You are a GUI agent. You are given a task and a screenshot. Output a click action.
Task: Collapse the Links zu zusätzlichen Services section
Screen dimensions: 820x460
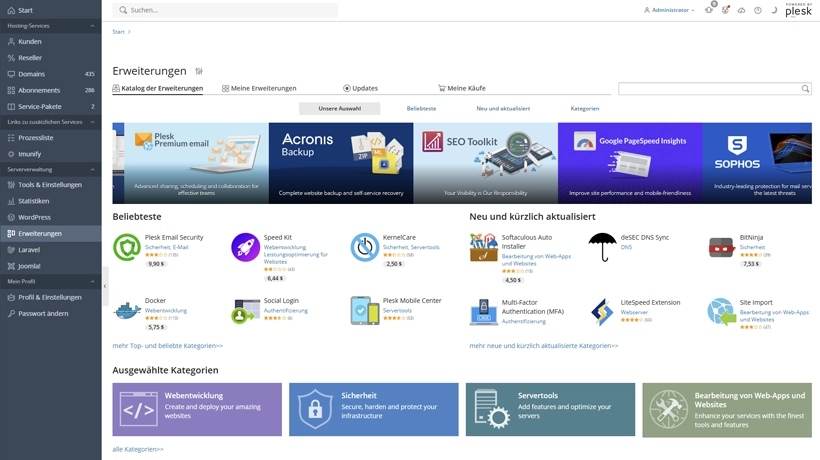coord(51,122)
